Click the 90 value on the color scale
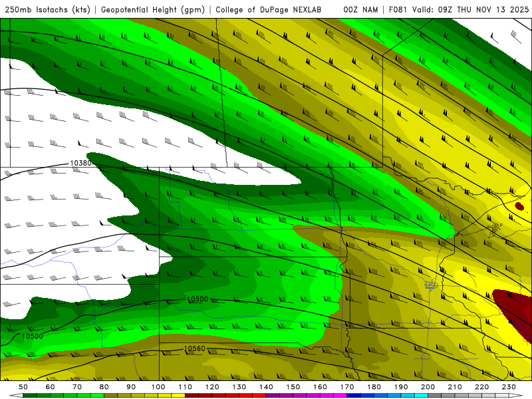532x399 pixels. pos(131,387)
